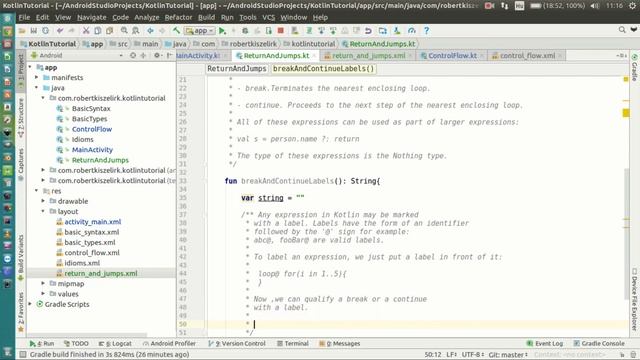Click the Save All toolbar icon
Screen dimensions: 640x360
coord(33,31)
